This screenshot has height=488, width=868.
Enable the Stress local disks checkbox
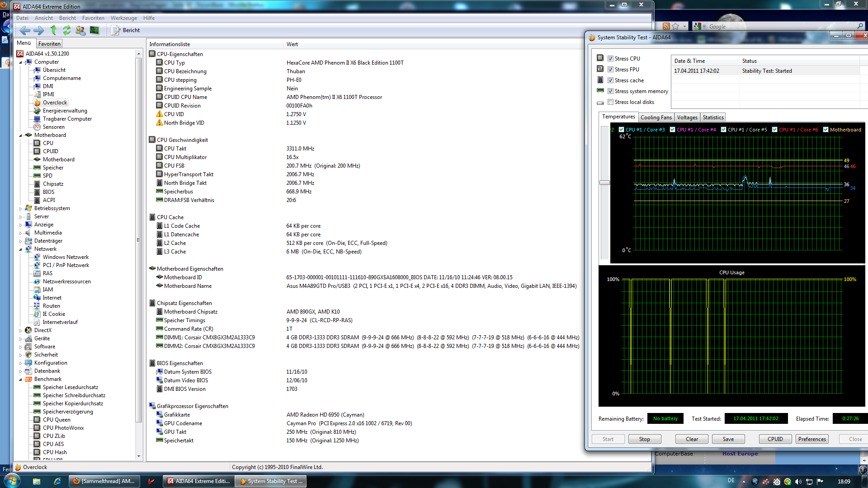[x=610, y=102]
